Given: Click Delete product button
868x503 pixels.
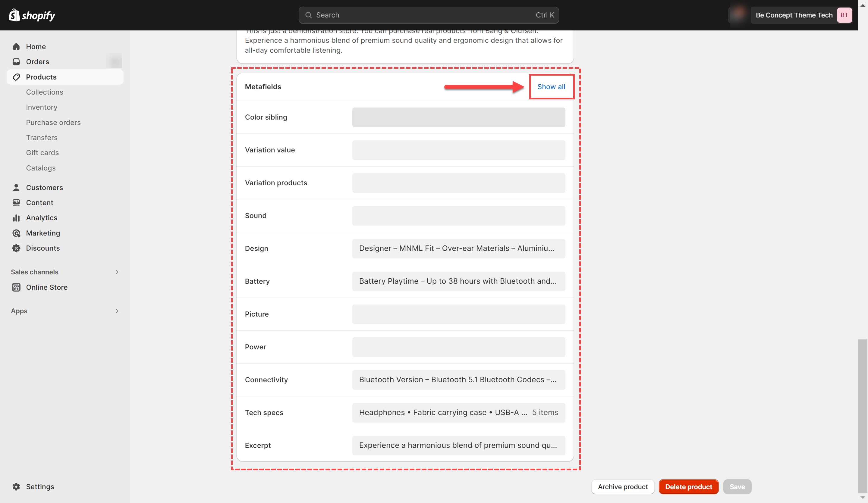Looking at the screenshot, I should point(689,486).
